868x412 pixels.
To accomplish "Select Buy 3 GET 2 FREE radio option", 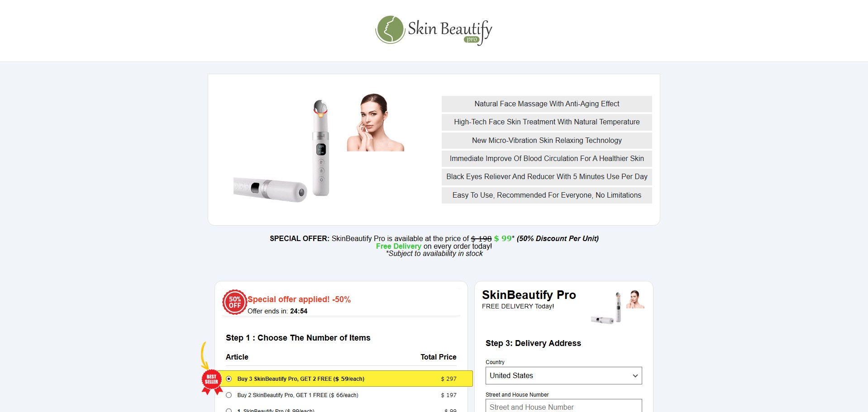I will pyautogui.click(x=229, y=379).
